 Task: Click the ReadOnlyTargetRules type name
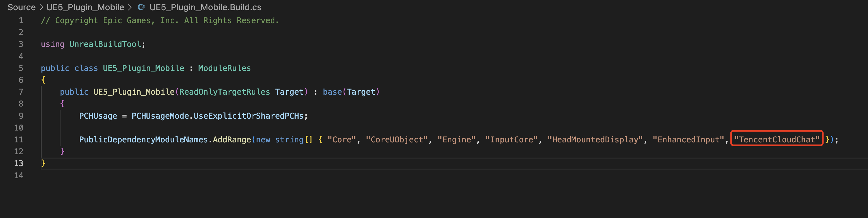[224, 92]
